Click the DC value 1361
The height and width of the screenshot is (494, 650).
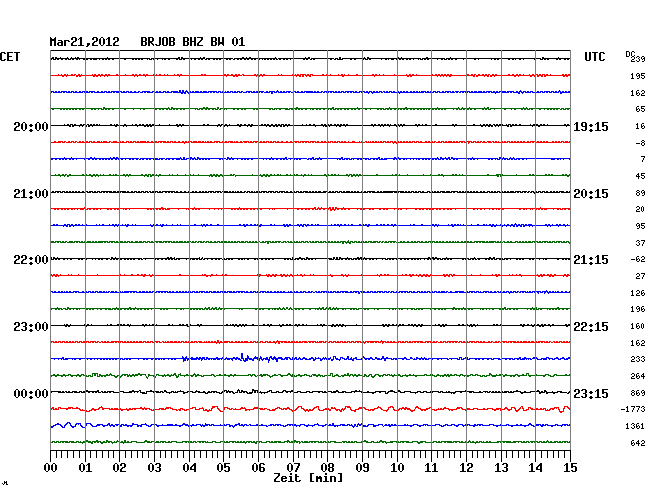pos(635,426)
